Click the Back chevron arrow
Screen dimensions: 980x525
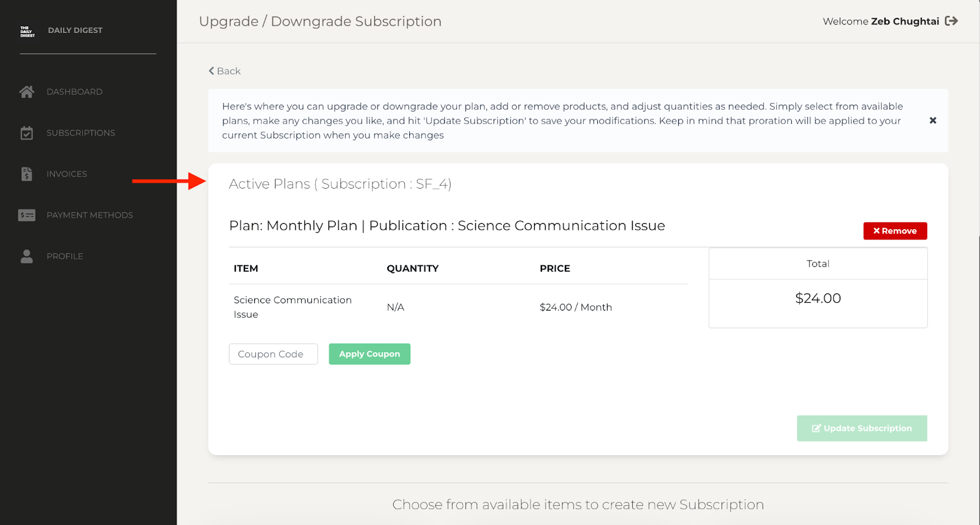pos(212,71)
